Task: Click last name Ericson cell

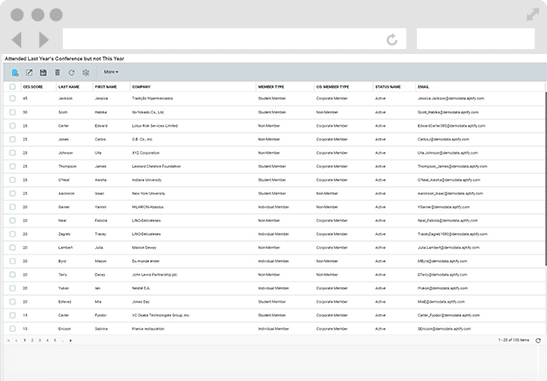Action: (x=65, y=329)
